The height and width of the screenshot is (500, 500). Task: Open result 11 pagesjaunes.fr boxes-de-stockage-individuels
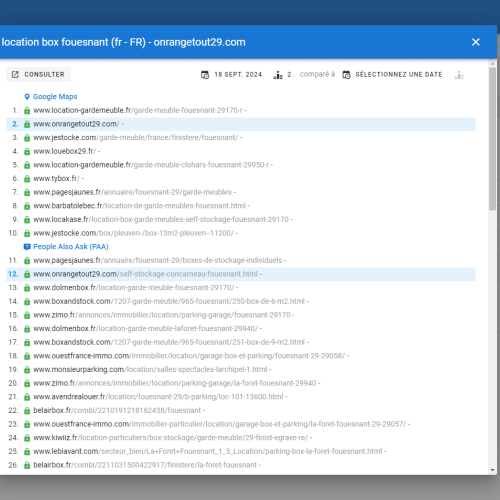coord(158,260)
